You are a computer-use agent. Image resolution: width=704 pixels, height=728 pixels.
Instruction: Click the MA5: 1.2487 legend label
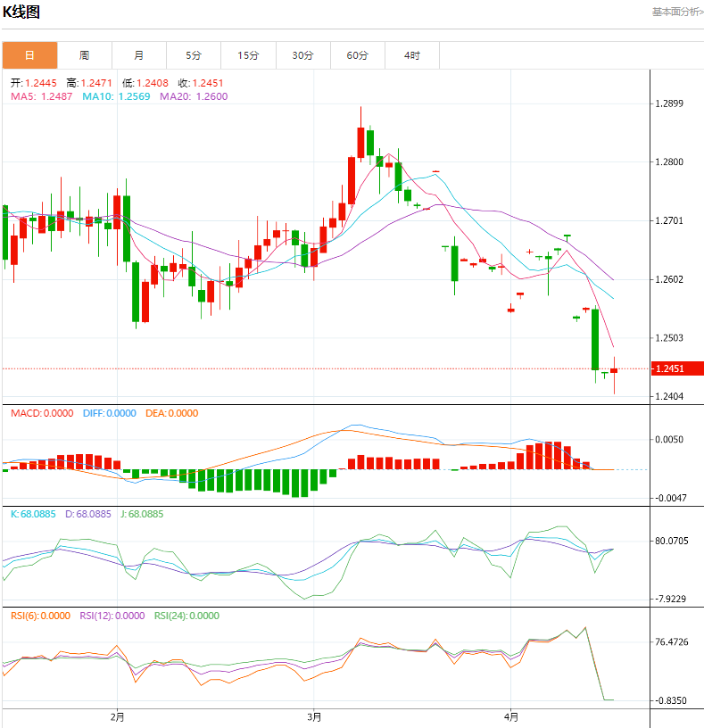pos(41,96)
